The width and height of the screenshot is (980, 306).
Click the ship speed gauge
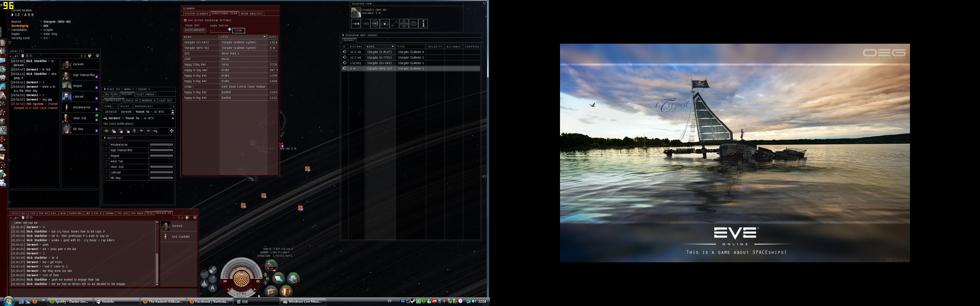(x=241, y=294)
